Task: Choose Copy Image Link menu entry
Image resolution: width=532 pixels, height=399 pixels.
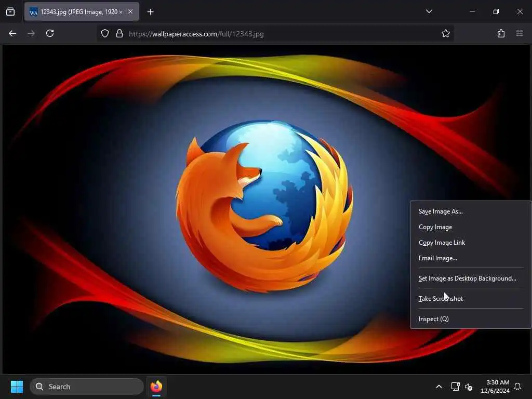Action: (470, 243)
